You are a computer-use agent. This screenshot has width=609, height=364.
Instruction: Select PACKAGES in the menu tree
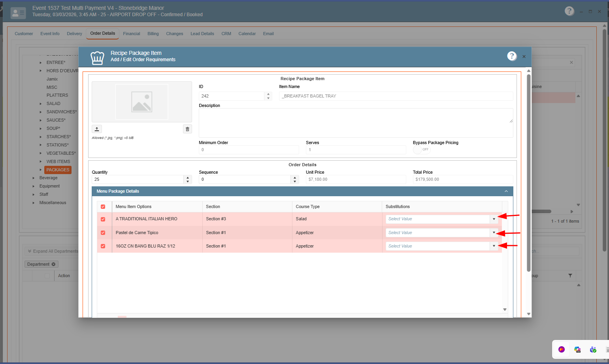point(58,170)
